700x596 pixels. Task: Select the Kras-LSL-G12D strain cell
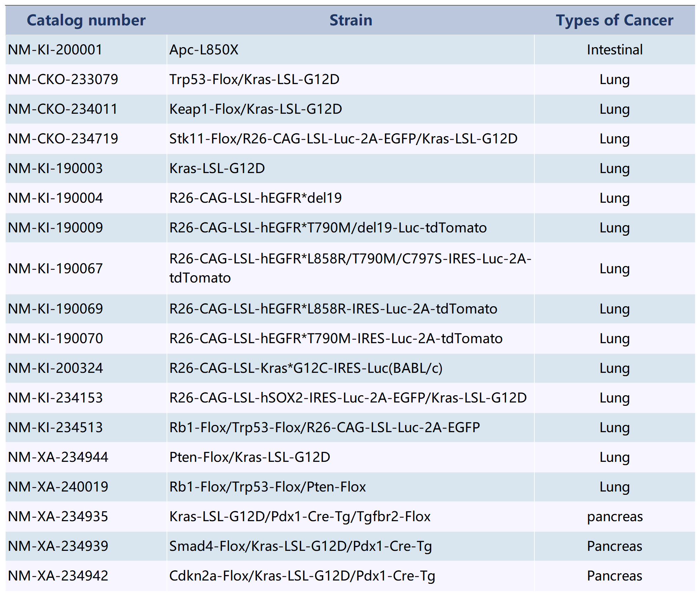pos(217,168)
